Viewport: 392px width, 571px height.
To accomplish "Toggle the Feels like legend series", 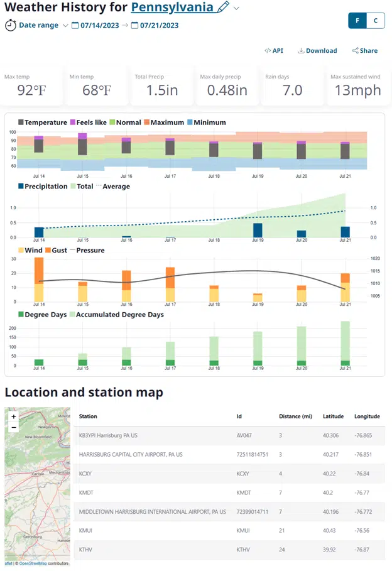I will tap(88, 122).
